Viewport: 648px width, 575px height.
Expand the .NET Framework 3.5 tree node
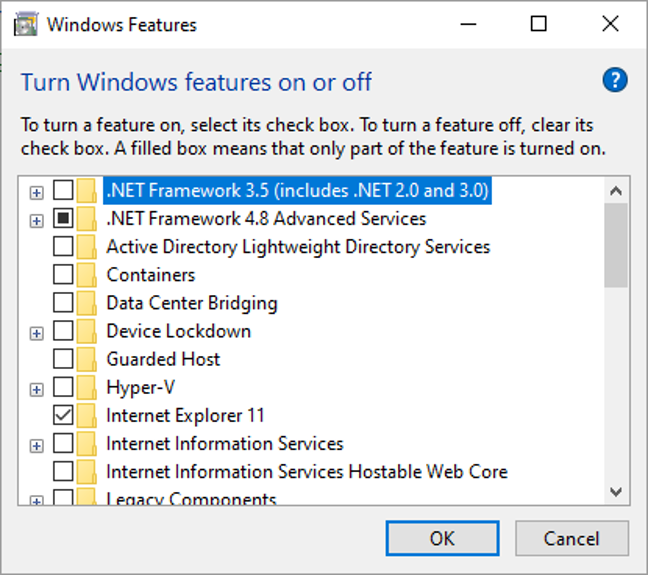tap(37, 192)
